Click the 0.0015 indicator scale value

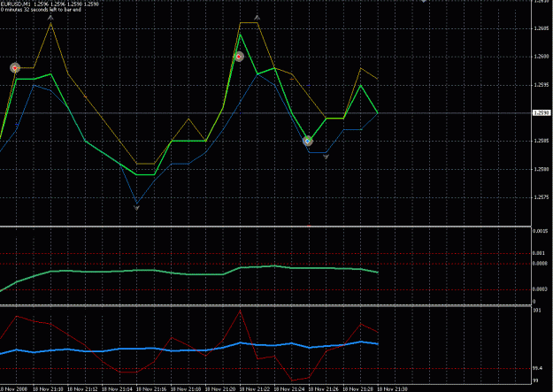[540, 231]
